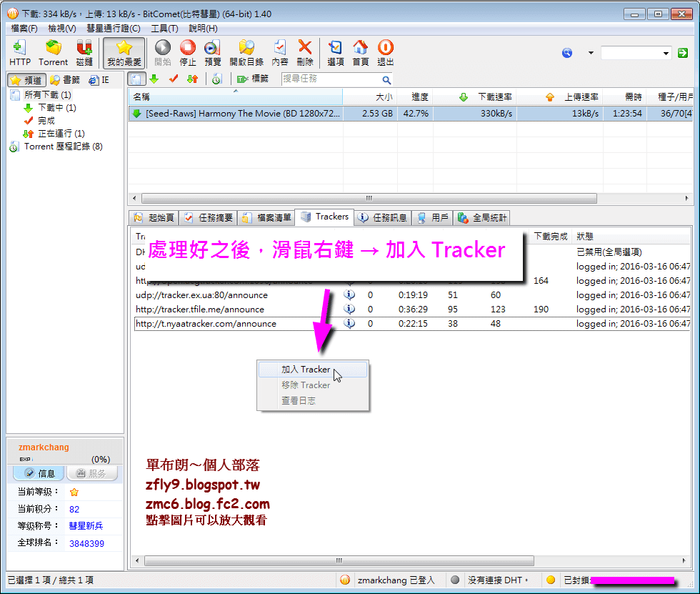700x594 pixels.
Task: Open the 用戶 peers tab
Action: click(x=432, y=217)
